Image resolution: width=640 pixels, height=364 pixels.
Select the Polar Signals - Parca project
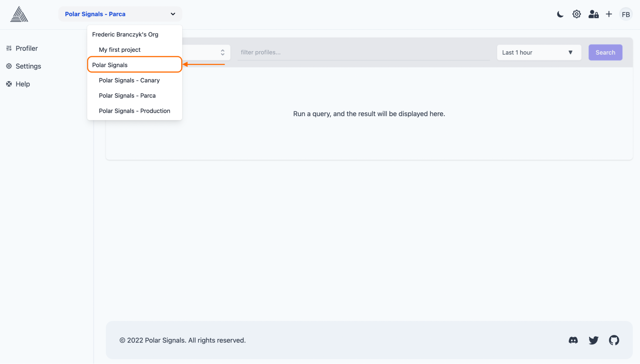coord(127,95)
